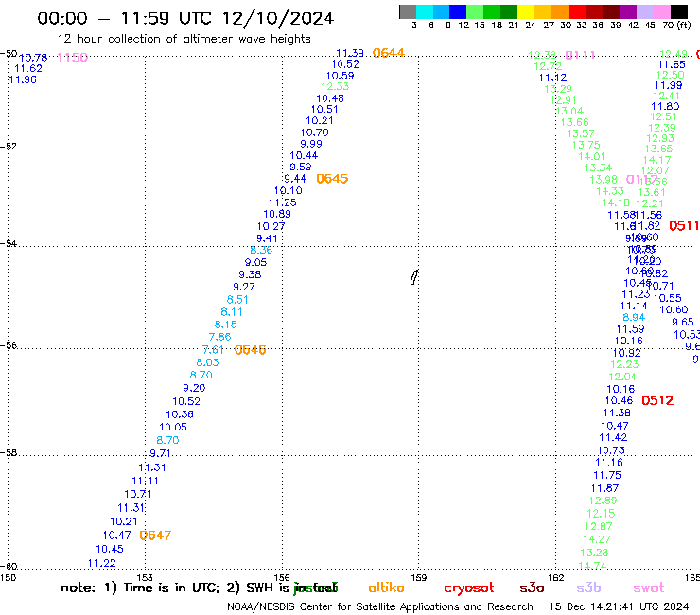
Task: Click the green wave height value 13.04
Action: click(x=569, y=111)
